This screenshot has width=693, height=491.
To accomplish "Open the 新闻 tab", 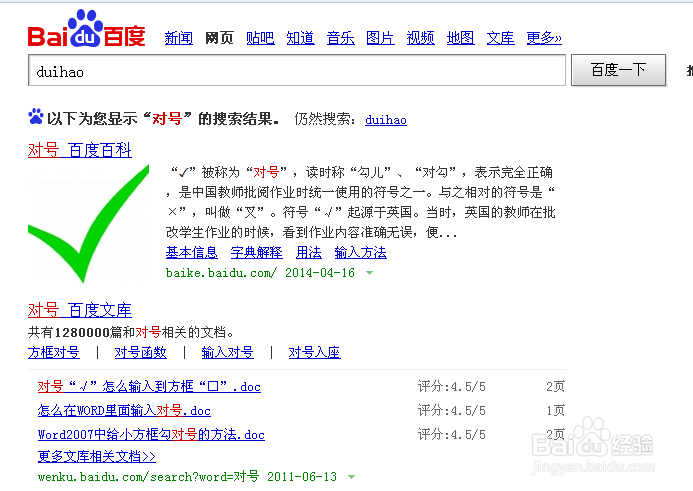I will tap(179, 38).
